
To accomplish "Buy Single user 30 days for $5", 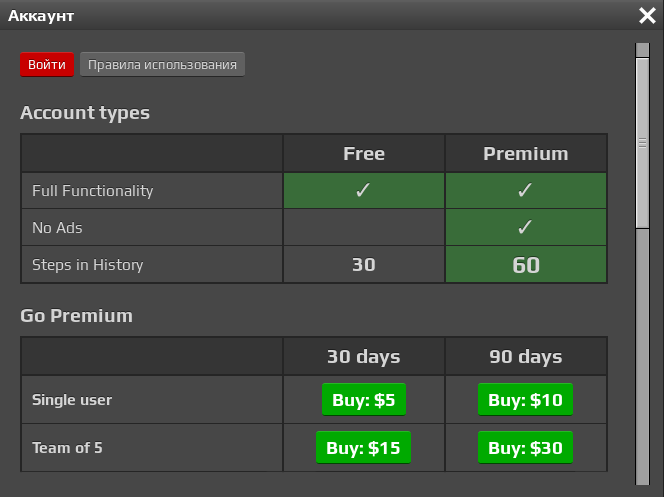I will click(364, 400).
